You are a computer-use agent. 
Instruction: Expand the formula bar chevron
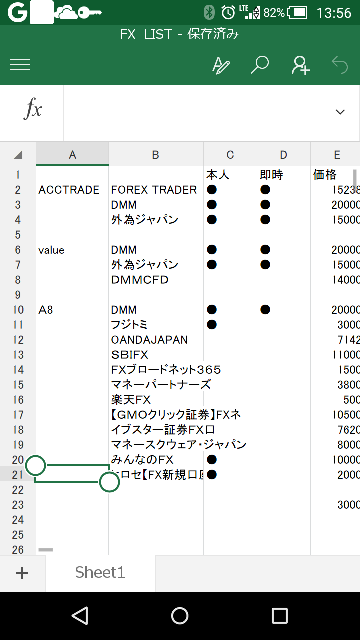[x=340, y=112]
